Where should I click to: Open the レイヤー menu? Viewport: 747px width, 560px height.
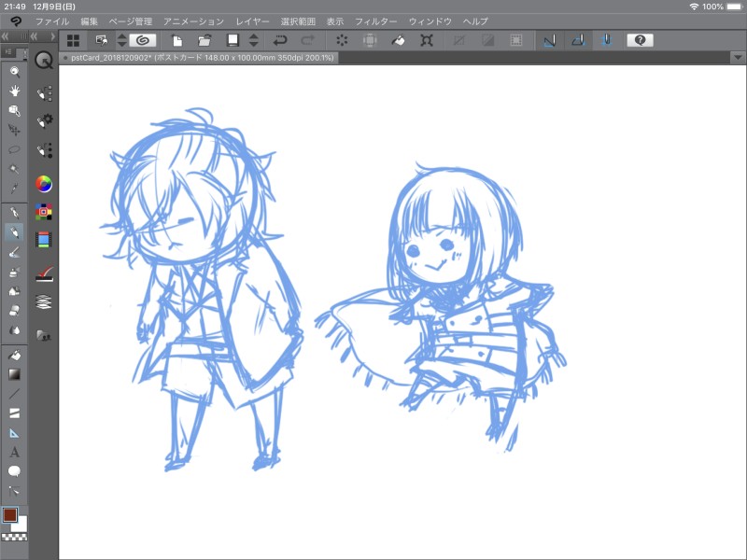click(x=252, y=21)
